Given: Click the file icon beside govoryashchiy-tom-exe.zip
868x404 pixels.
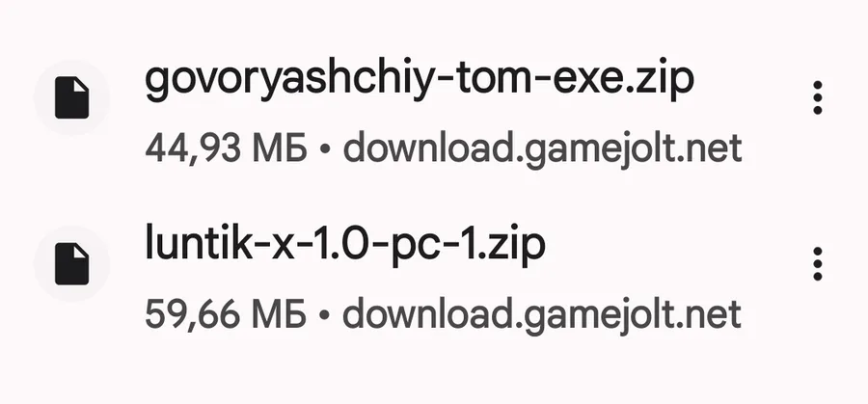Looking at the screenshot, I should pos(71,98).
